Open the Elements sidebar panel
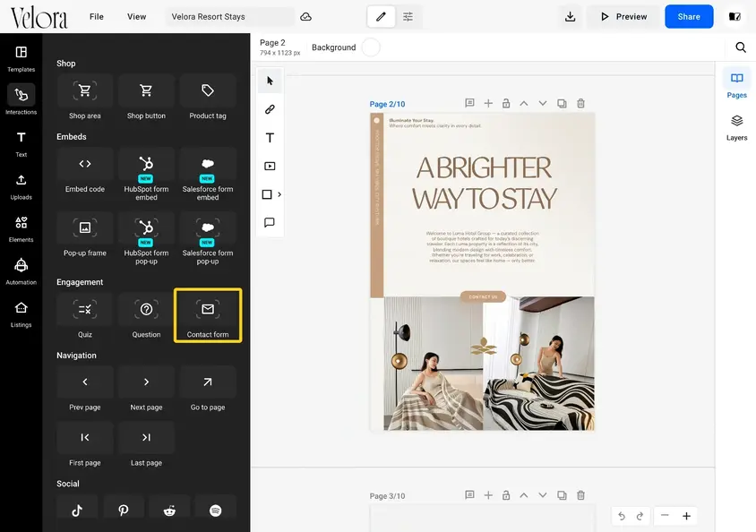The height and width of the screenshot is (532, 756). click(21, 229)
